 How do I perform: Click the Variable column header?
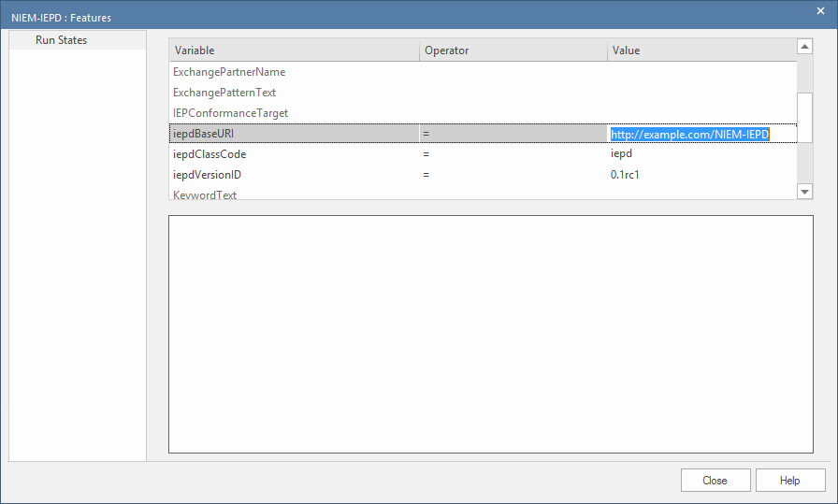pyautogui.click(x=294, y=50)
